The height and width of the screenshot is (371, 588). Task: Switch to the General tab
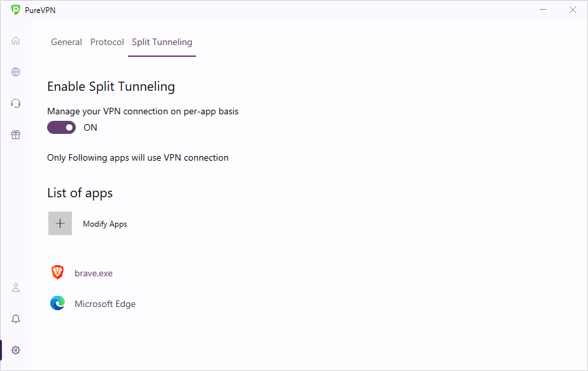pyautogui.click(x=67, y=42)
